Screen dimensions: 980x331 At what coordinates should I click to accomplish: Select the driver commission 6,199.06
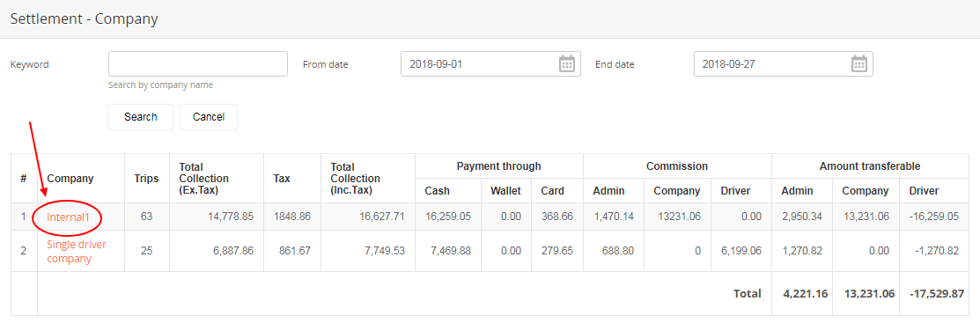[x=741, y=251]
